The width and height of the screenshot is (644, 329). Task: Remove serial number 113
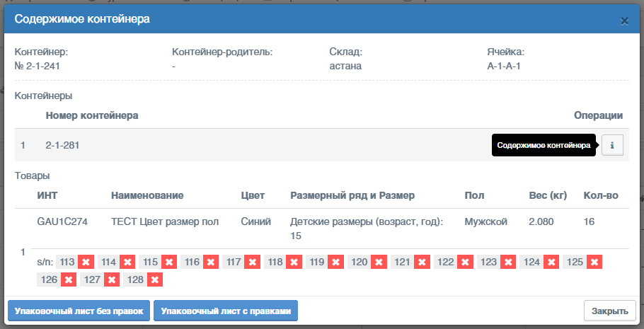(x=86, y=262)
